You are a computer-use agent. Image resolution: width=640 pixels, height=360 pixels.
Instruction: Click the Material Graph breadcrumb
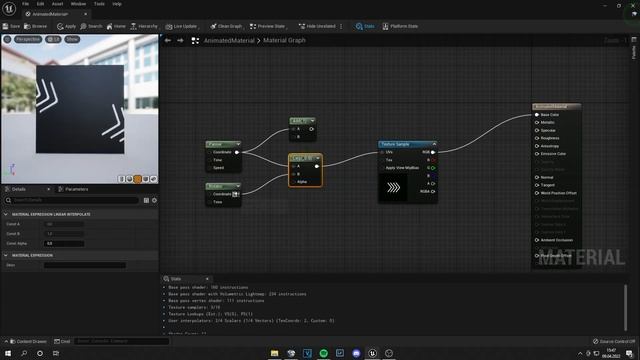pos(284,40)
